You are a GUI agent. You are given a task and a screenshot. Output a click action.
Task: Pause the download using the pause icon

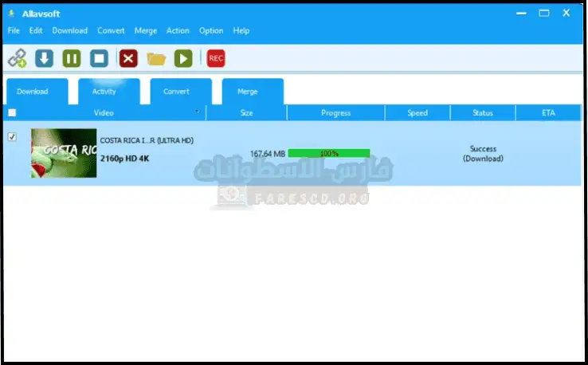click(72, 58)
